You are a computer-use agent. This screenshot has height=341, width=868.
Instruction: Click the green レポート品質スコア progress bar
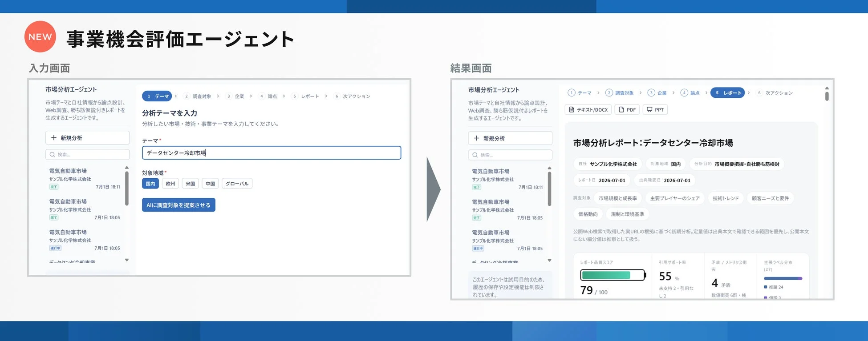coord(613,275)
